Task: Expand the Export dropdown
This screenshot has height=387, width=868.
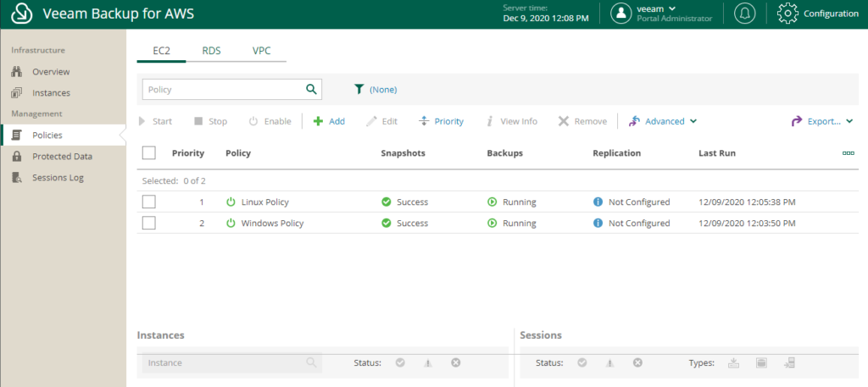Action: [x=822, y=121]
